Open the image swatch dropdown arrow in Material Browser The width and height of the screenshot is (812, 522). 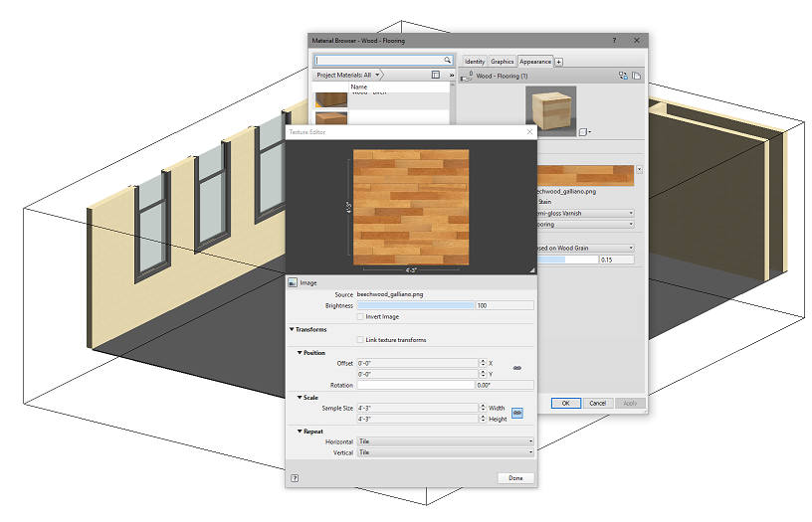coord(639,170)
